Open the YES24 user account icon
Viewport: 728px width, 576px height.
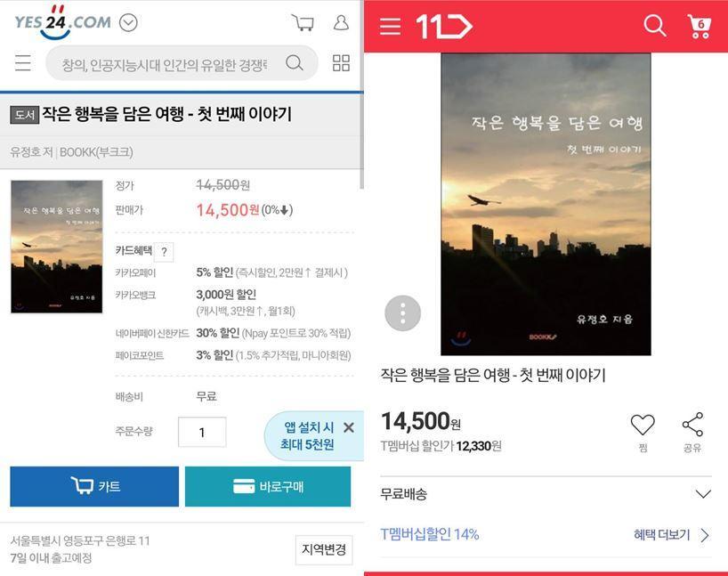coord(341,22)
